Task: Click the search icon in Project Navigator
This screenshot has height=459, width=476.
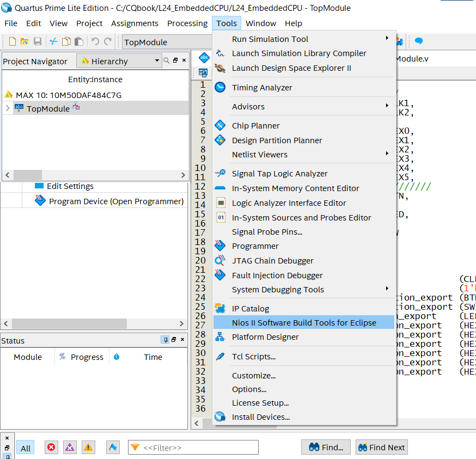Action: tap(166, 60)
